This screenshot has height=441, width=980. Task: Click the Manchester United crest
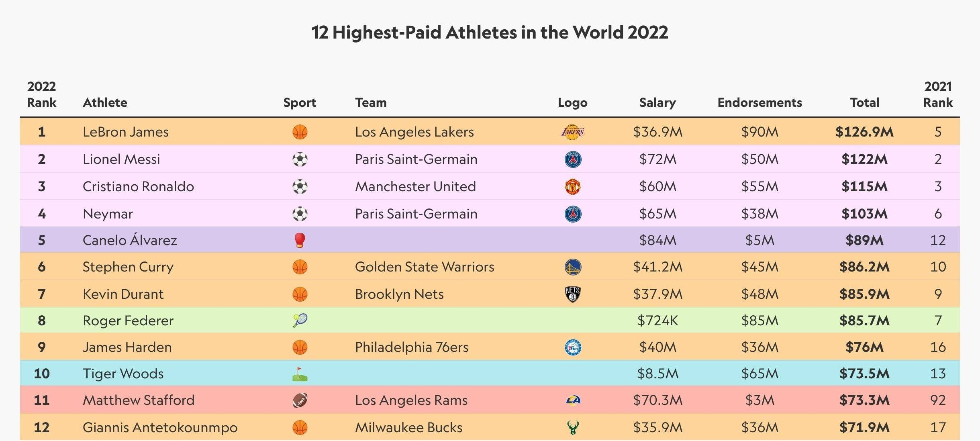[572, 187]
